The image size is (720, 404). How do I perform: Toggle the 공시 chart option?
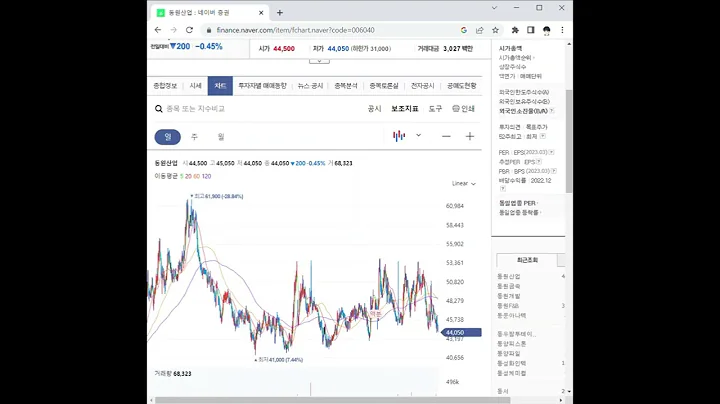(x=374, y=109)
